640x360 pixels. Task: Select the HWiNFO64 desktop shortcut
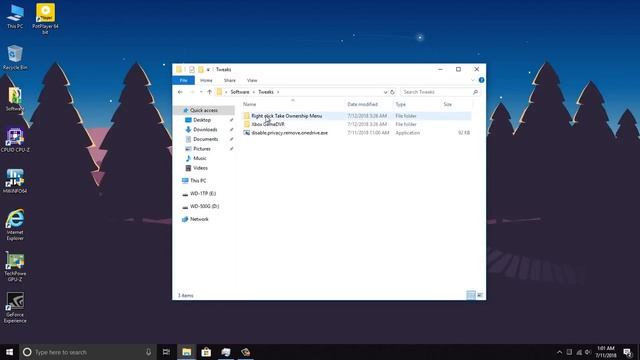click(x=15, y=181)
